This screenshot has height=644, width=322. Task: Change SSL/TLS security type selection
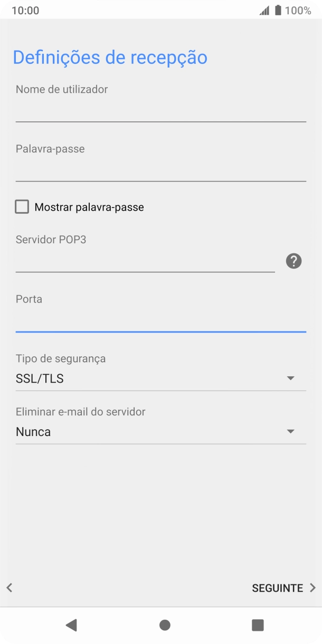point(161,378)
